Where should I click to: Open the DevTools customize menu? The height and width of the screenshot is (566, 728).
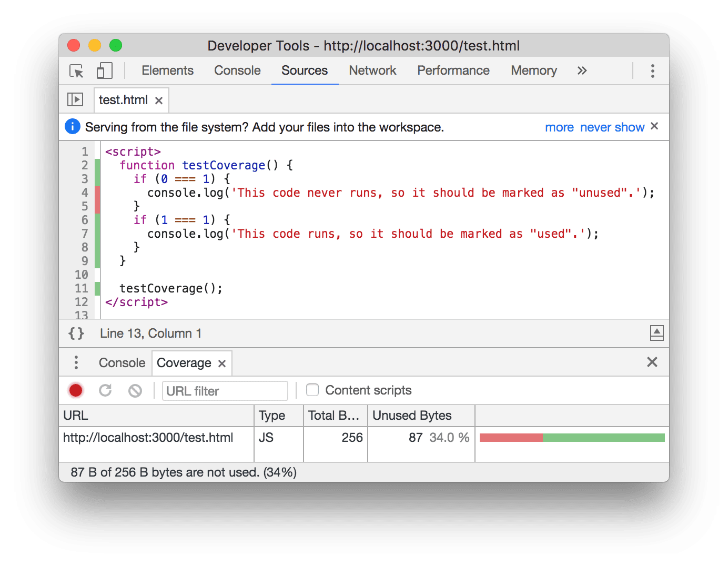652,70
